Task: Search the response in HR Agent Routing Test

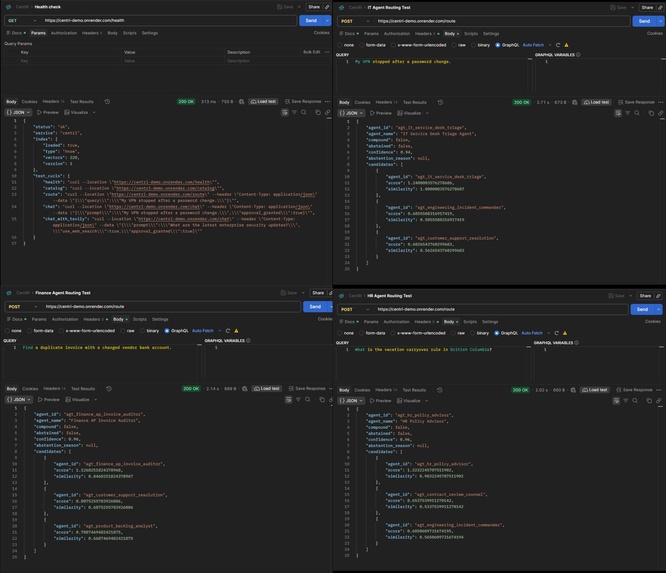Action: pyautogui.click(x=635, y=401)
